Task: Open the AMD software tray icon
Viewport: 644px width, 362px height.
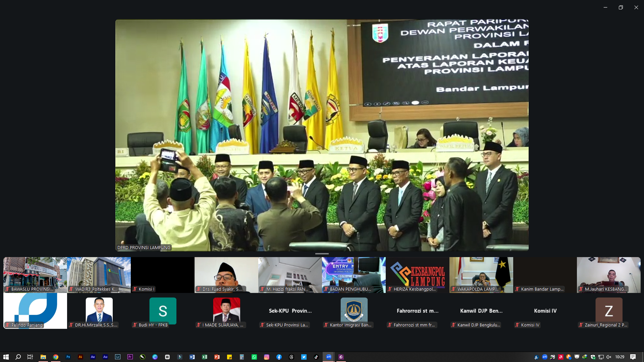Action: 561,357
